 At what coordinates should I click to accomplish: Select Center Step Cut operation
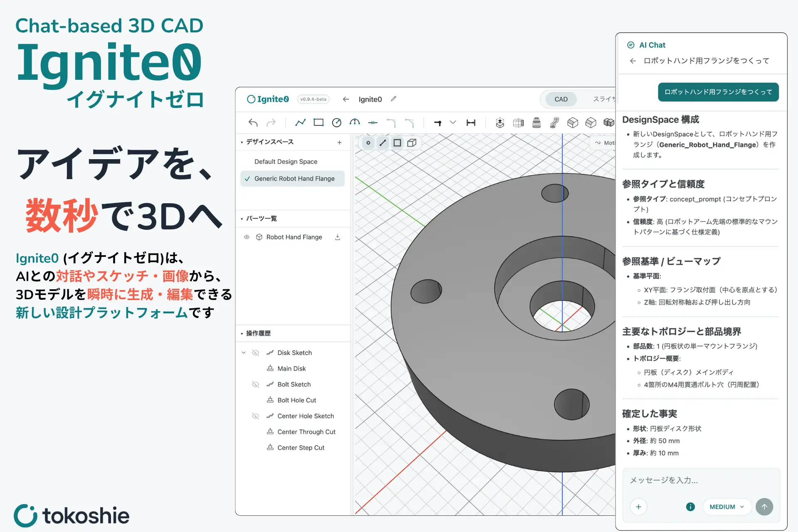[x=301, y=447]
